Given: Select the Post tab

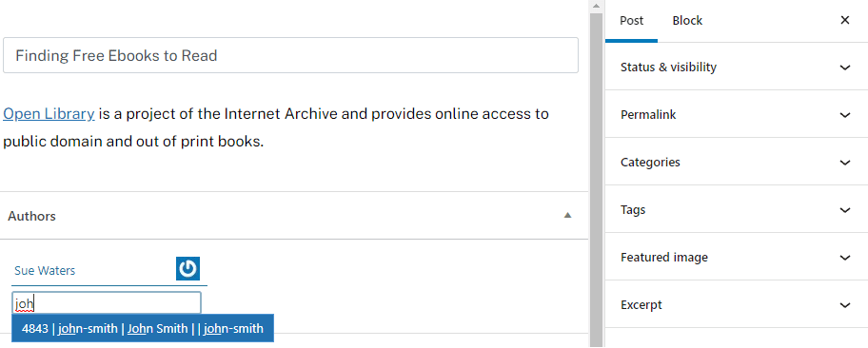Looking at the screenshot, I should pyautogui.click(x=631, y=21).
